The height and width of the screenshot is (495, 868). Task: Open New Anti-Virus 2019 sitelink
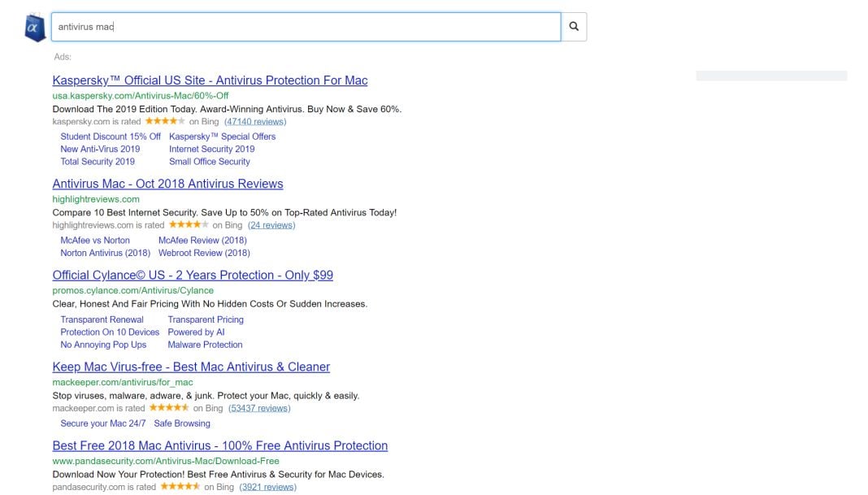pos(100,149)
